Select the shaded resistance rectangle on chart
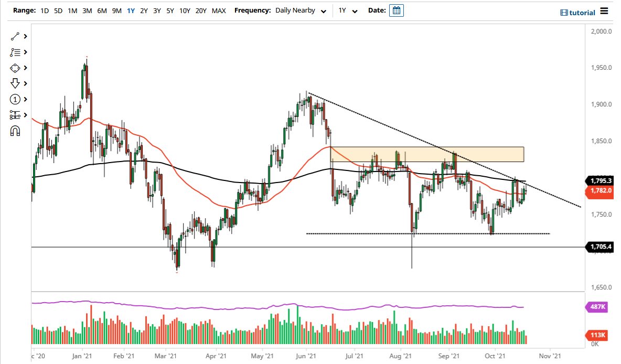The height and width of the screenshot is (364, 621). (x=427, y=154)
